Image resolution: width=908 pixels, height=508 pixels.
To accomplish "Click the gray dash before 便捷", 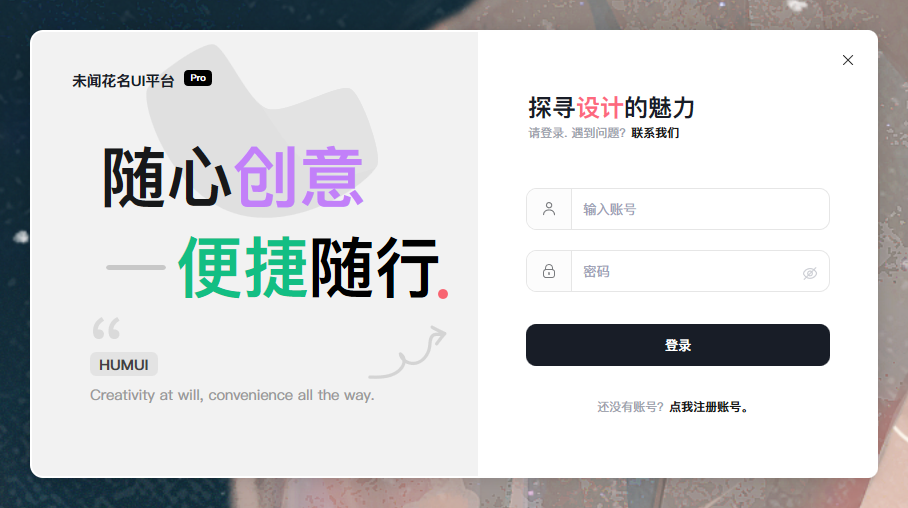I will point(136,268).
